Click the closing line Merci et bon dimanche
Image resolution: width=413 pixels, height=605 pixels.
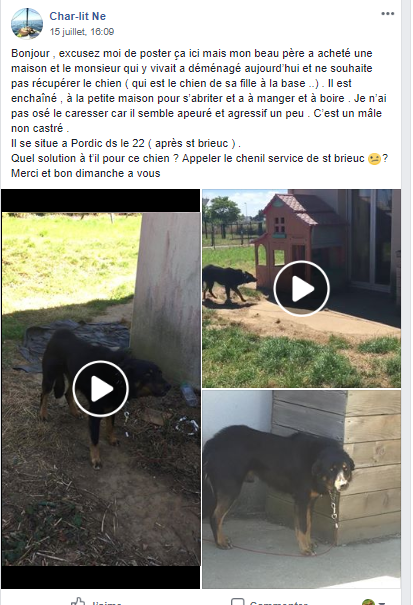point(86,173)
